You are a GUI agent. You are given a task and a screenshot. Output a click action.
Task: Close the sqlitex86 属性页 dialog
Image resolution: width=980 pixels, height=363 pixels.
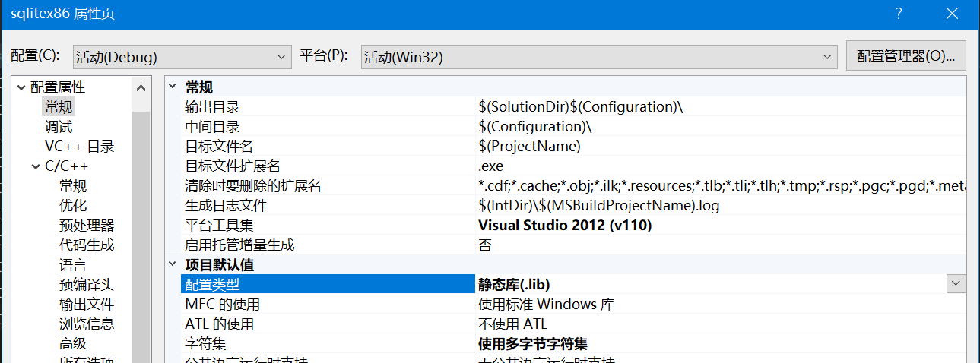click(952, 14)
